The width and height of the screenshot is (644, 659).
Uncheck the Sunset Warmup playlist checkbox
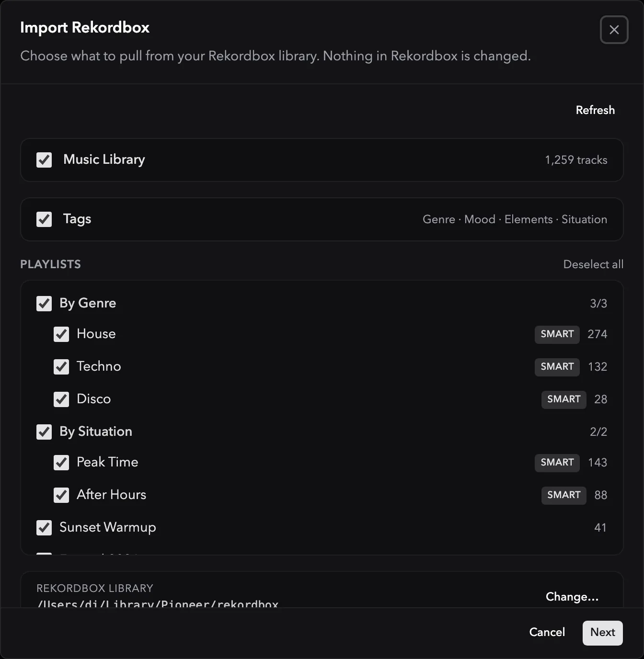(x=44, y=528)
